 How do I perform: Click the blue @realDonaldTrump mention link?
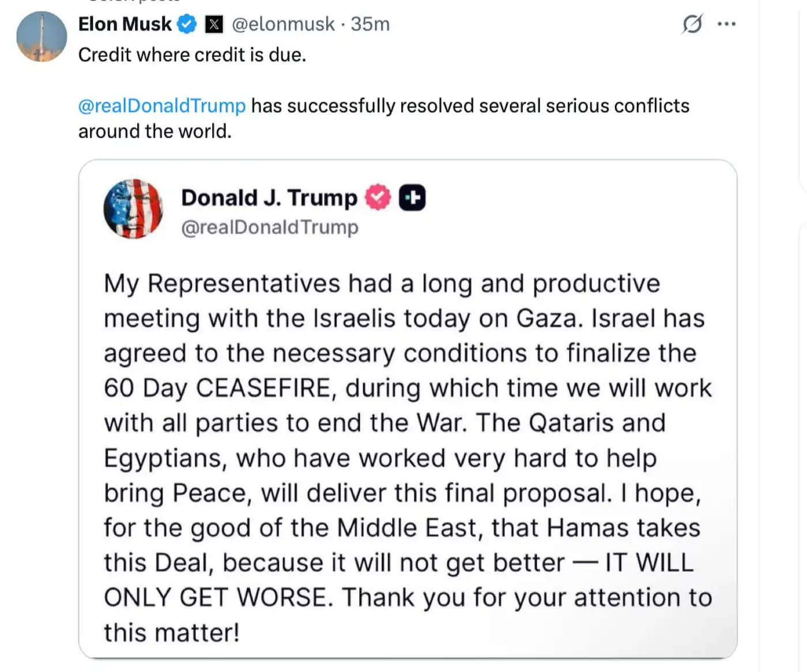point(162,106)
